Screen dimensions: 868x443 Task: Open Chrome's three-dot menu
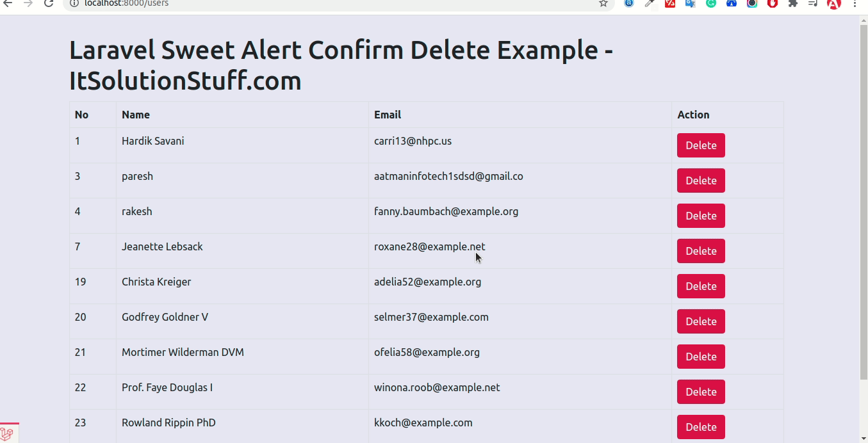(x=855, y=4)
